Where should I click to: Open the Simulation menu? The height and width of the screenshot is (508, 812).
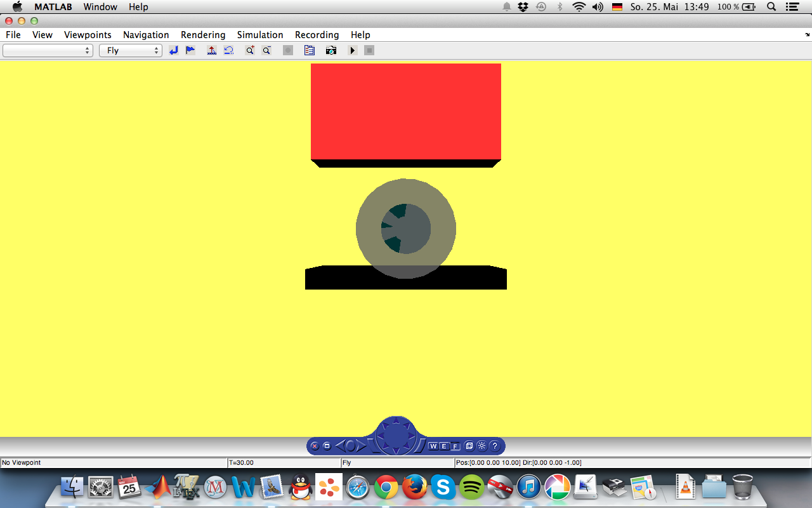coord(260,35)
